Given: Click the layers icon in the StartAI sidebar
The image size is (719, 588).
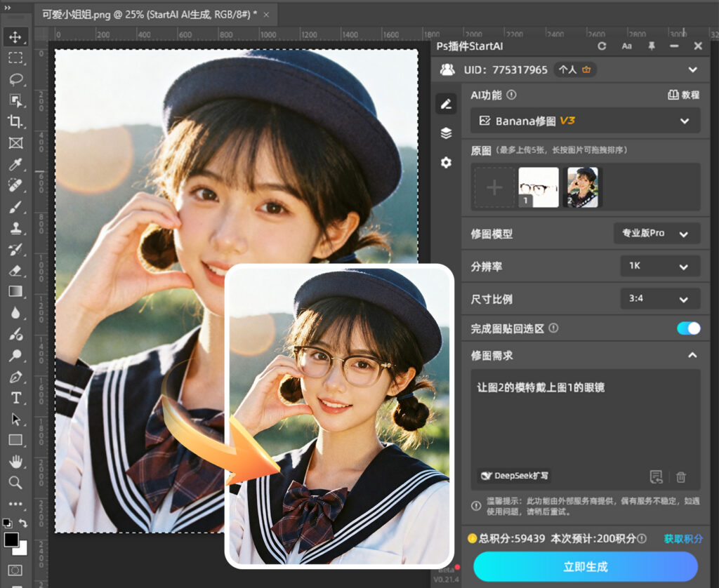Looking at the screenshot, I should pos(446,133).
